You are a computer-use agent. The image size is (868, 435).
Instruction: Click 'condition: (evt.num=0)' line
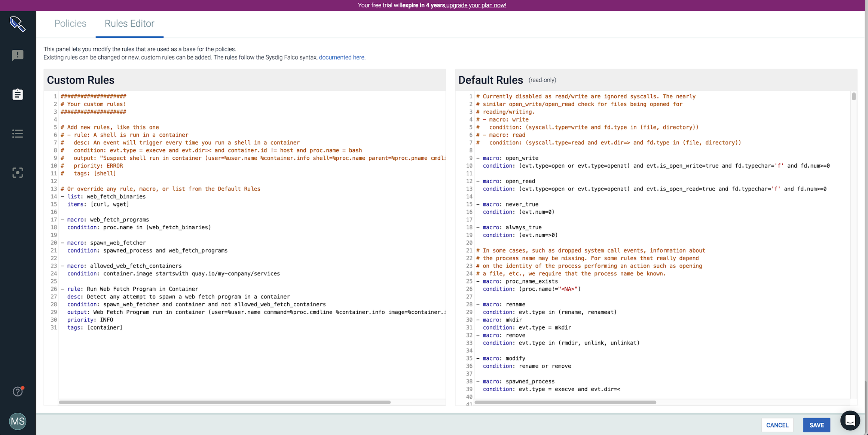pyautogui.click(x=519, y=212)
